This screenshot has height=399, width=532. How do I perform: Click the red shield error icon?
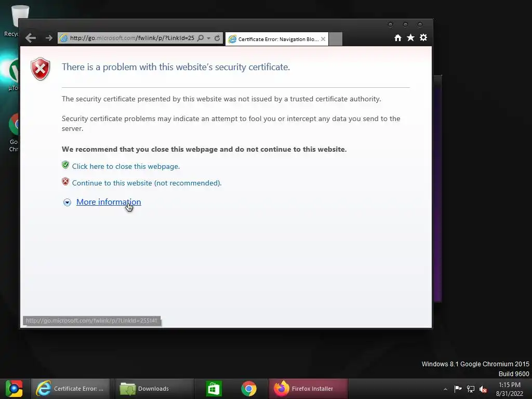pyautogui.click(x=41, y=69)
